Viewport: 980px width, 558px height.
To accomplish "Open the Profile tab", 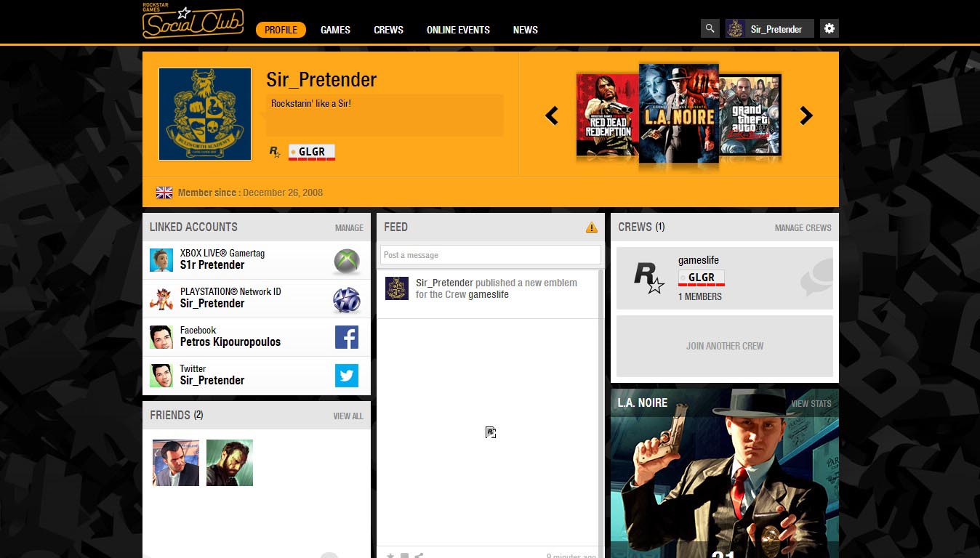I will coord(281,30).
